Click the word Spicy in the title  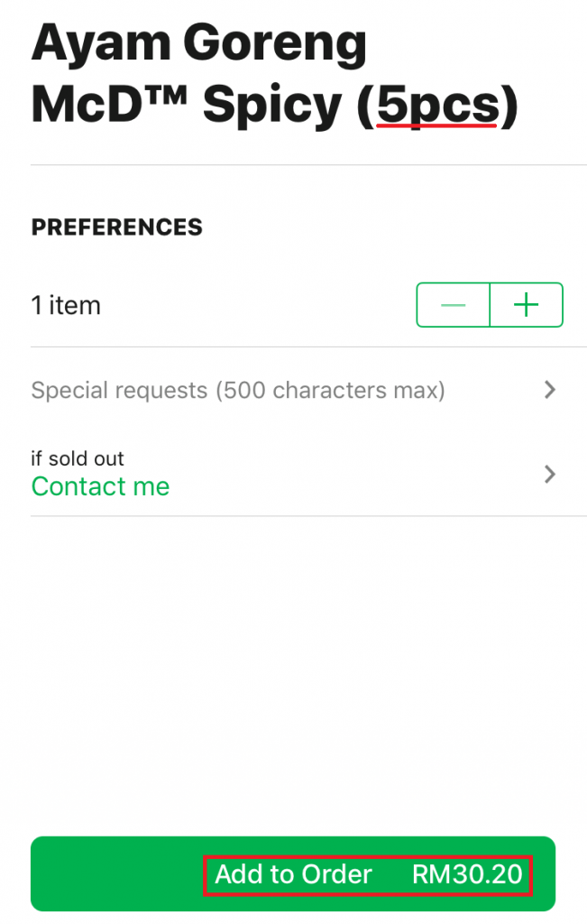[272, 106]
